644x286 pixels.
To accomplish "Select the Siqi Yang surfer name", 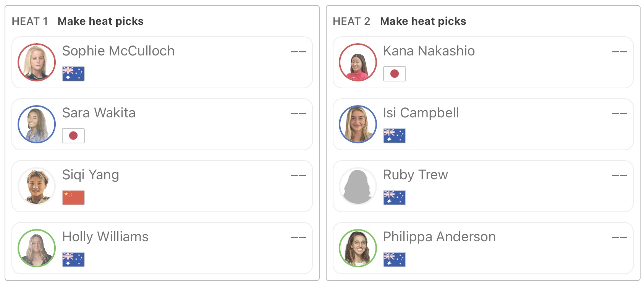I will pos(91,175).
